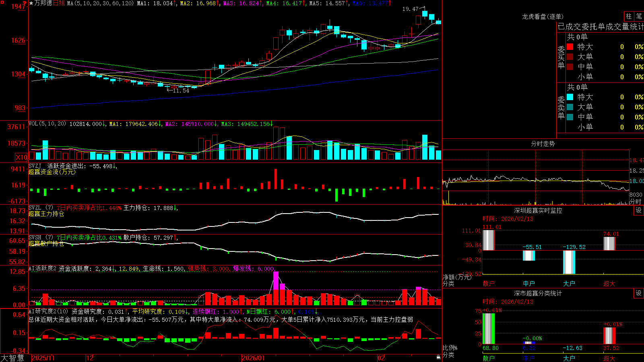Click the 委卖单 小单 row
Screen dimensions: 644x362
(x=605, y=127)
